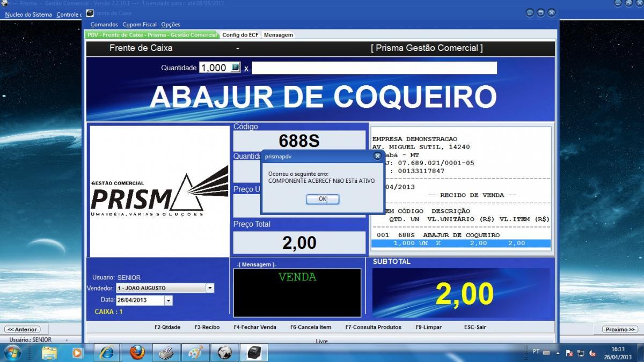This screenshot has height=362, width=644.
Task: Click the on-screen keyboard tray icon
Action: click(547, 352)
